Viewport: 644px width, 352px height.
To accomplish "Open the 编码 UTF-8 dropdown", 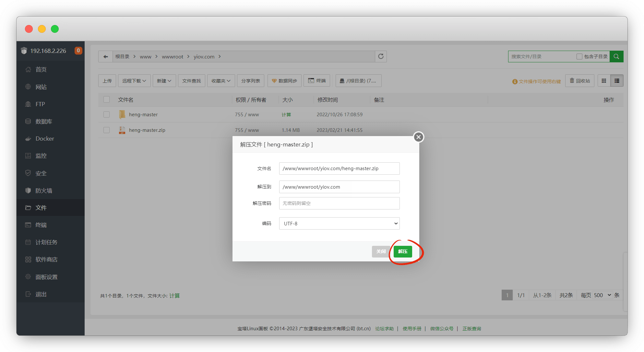I will click(339, 223).
